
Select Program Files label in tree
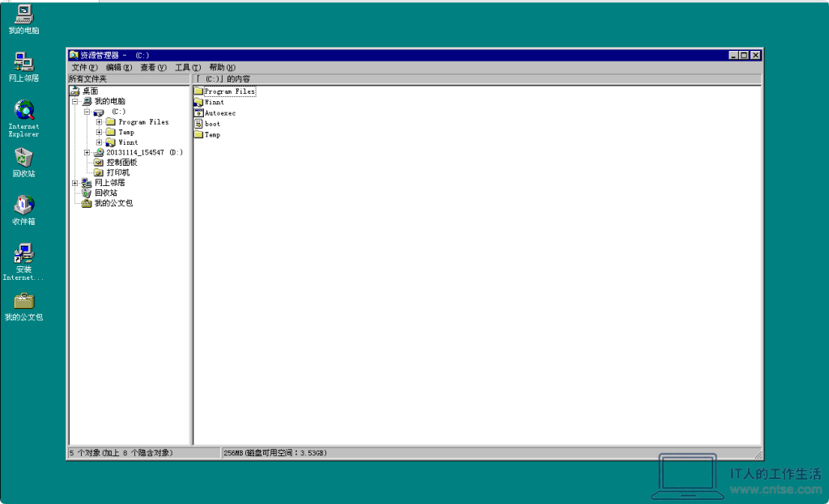pos(144,122)
